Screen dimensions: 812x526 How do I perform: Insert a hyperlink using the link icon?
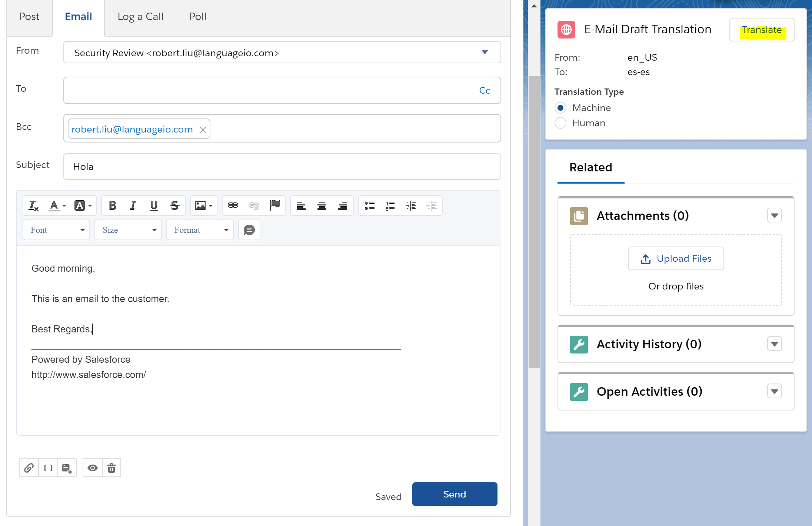233,205
